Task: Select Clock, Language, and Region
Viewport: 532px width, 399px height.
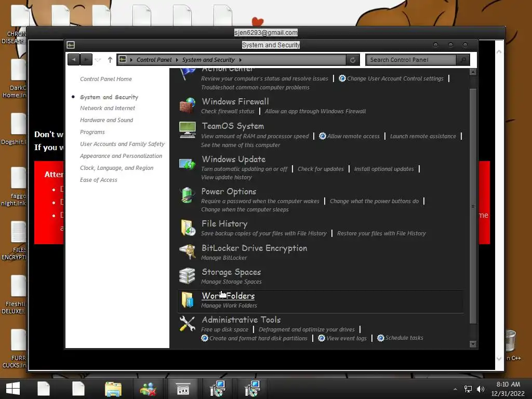Action: (x=117, y=168)
